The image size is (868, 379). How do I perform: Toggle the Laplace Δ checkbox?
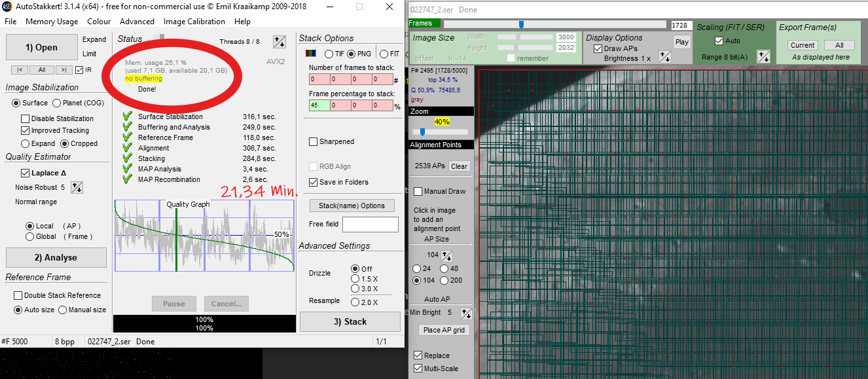[25, 173]
